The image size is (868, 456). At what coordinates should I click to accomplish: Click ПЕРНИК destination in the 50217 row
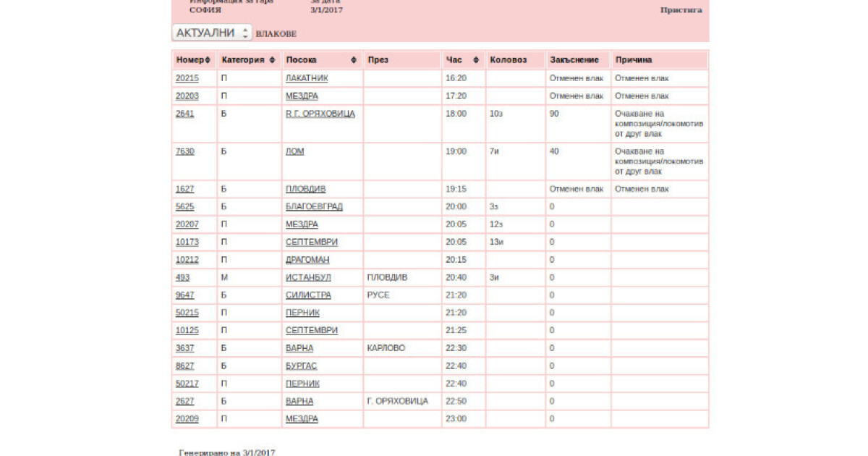(x=302, y=384)
